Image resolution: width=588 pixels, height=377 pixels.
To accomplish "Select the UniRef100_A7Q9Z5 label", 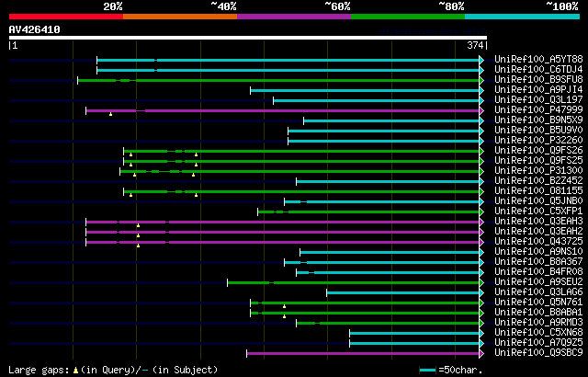I will click(x=538, y=343).
